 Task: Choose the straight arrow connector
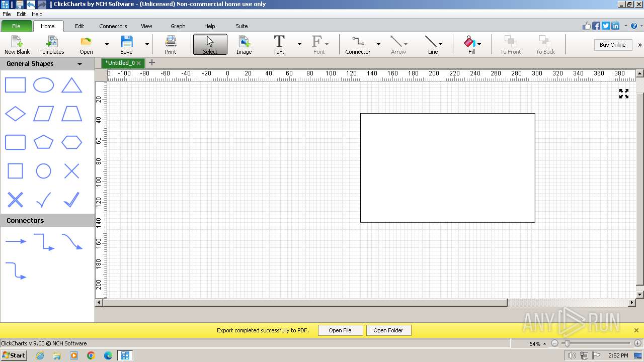pyautogui.click(x=16, y=241)
